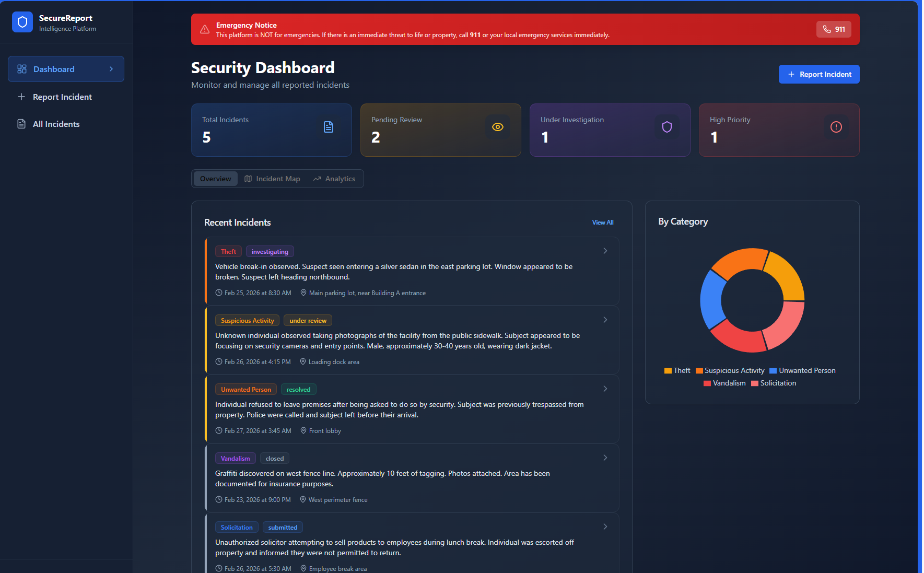
Task: Click plus icon inside blue Report Incident button
Action: (791, 74)
